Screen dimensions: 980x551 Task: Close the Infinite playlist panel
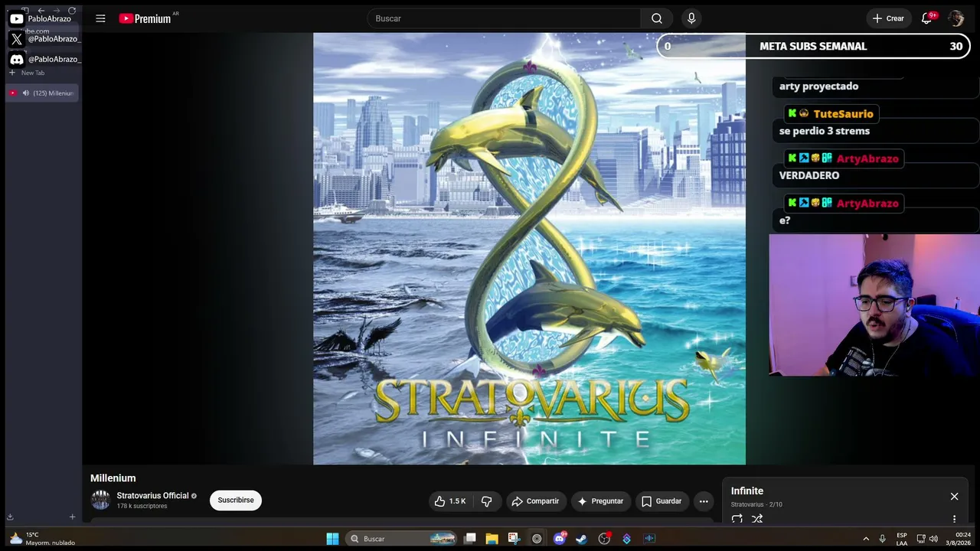tap(954, 497)
